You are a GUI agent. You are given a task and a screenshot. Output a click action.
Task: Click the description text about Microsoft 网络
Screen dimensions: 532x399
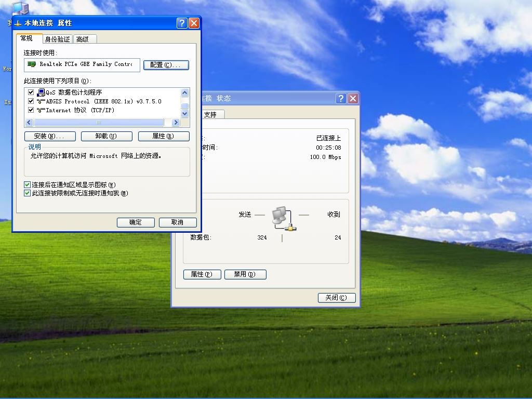96,156
